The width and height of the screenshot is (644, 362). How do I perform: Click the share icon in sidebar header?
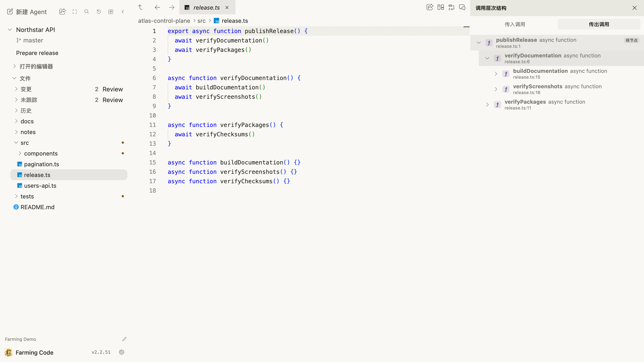[63, 11]
